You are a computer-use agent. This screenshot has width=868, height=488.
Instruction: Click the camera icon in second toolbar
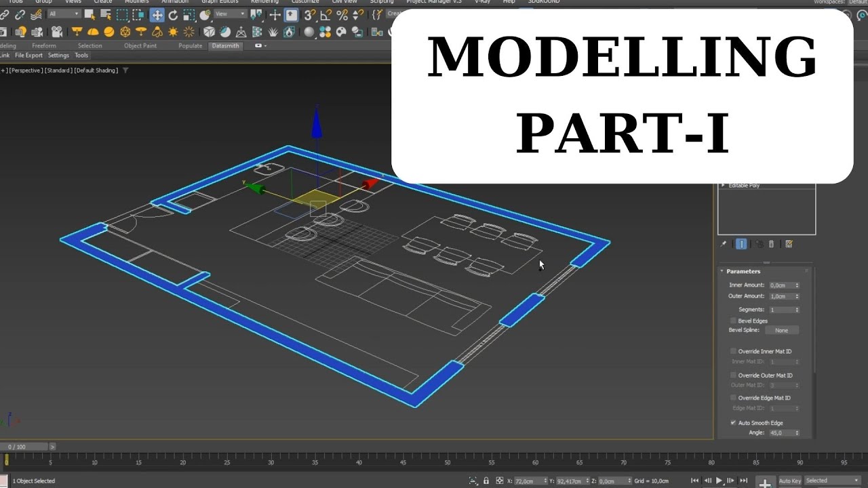pyautogui.click(x=57, y=31)
